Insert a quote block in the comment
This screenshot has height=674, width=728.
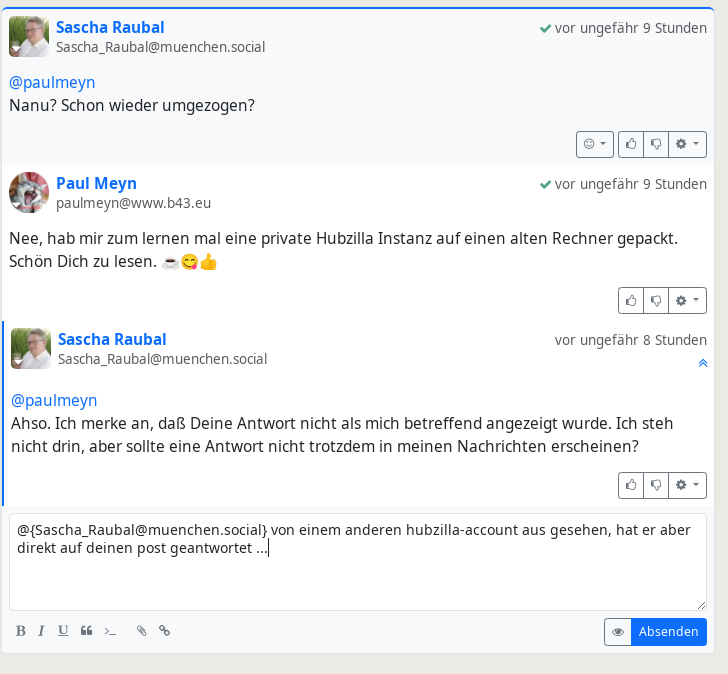coord(86,631)
